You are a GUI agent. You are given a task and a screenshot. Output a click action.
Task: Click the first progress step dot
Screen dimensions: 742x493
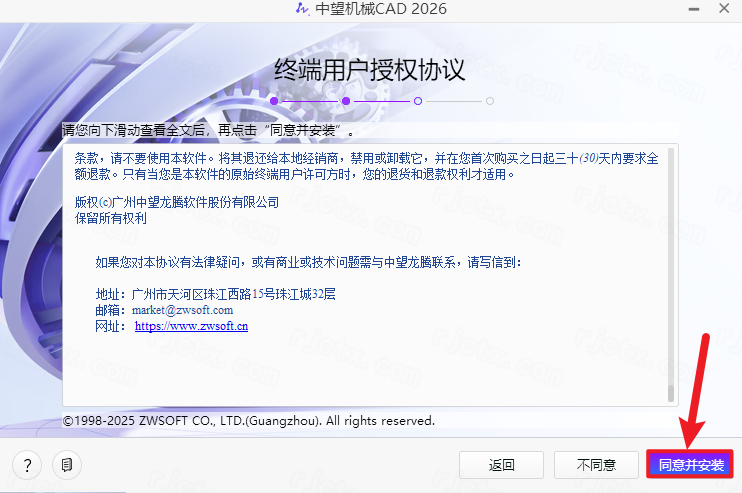coord(273,101)
